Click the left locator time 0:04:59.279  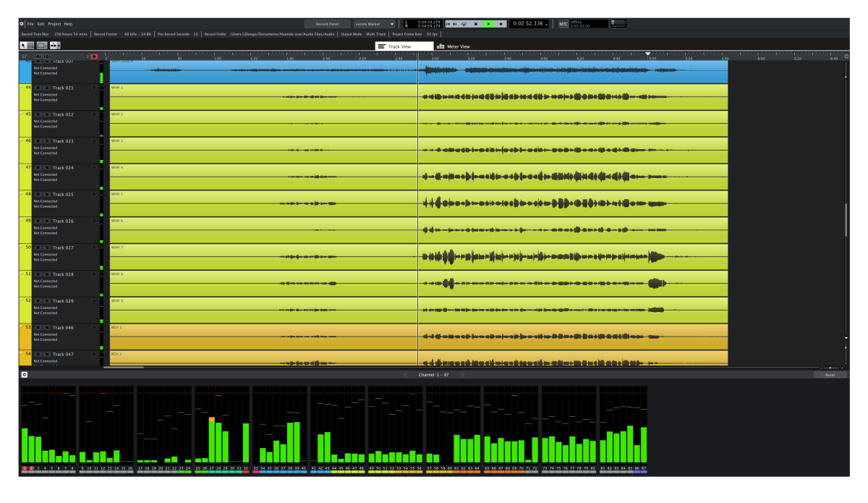click(429, 22)
